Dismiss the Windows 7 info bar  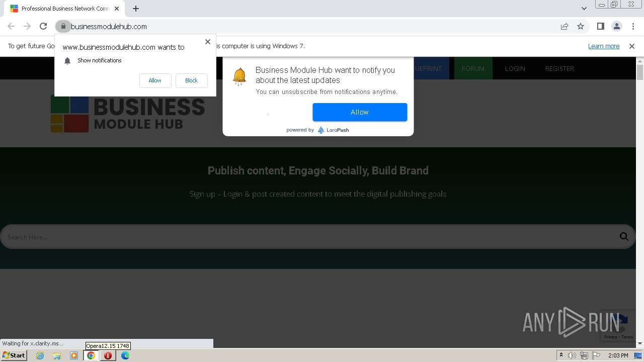pyautogui.click(x=632, y=46)
